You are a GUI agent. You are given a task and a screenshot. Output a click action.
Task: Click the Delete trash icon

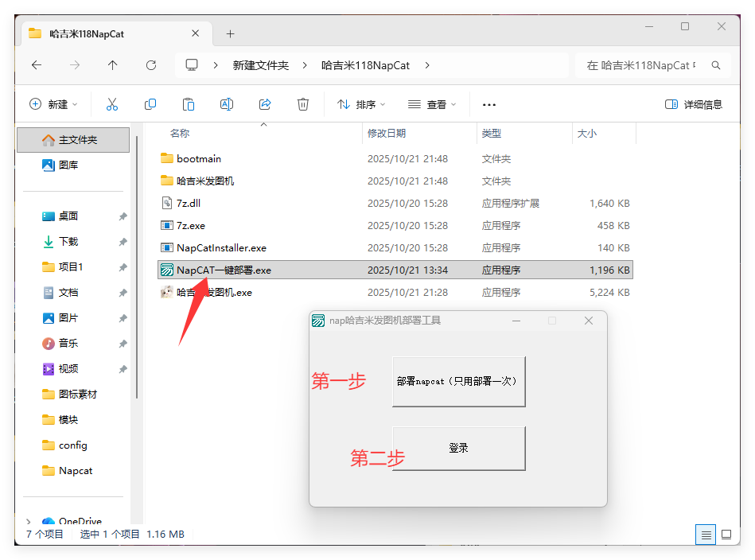click(303, 104)
